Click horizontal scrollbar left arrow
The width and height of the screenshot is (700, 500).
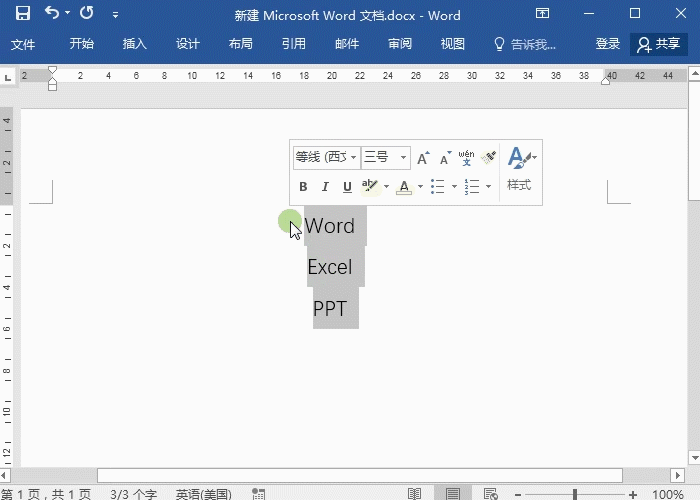pyautogui.click(x=4, y=475)
